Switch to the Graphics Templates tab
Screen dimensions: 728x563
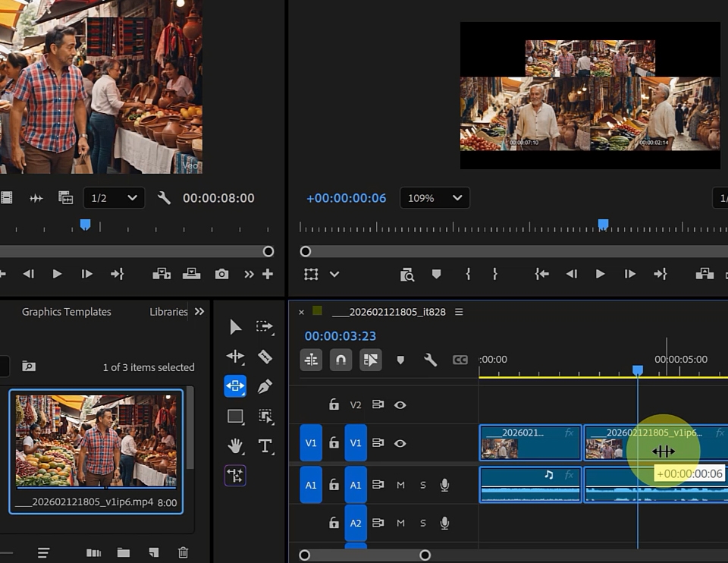[x=67, y=312]
